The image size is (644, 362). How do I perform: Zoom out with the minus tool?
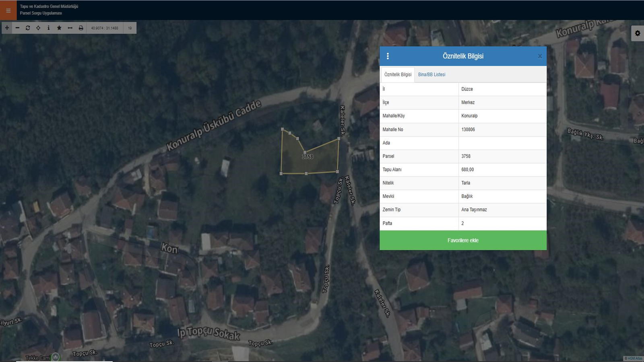pos(17,28)
